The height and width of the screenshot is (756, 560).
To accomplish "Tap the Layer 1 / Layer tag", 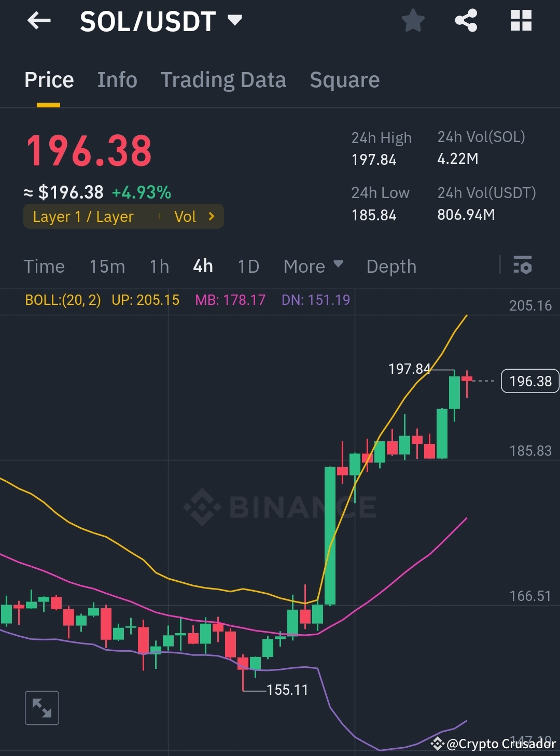I will tap(83, 217).
